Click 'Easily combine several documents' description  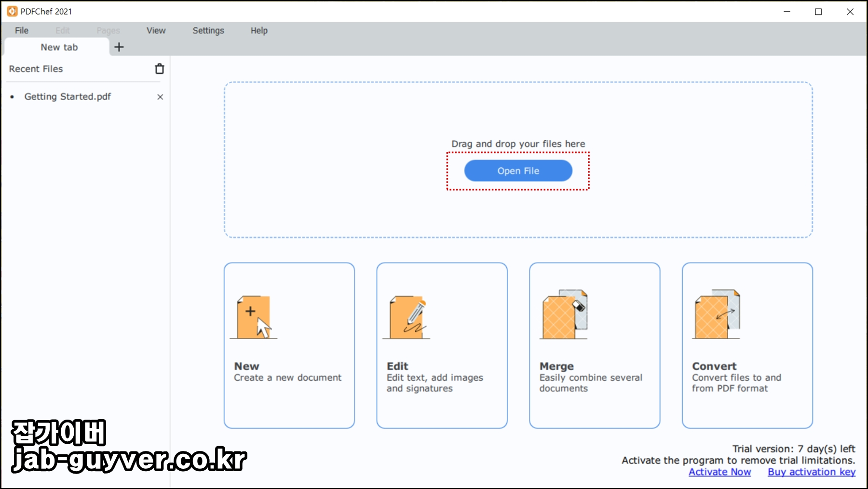pos(591,383)
